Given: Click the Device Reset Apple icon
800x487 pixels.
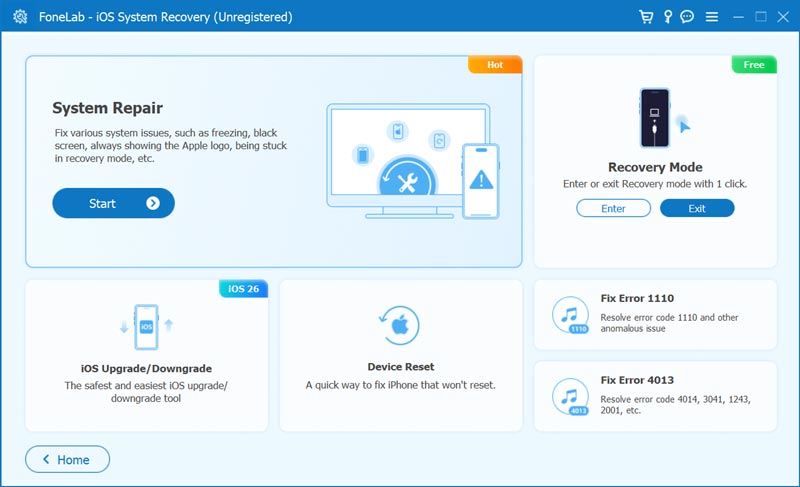Looking at the screenshot, I should pos(401,325).
